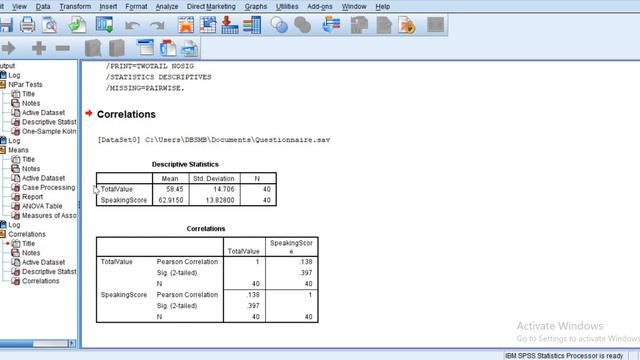Select ANOVA Table in the outline

42,207
